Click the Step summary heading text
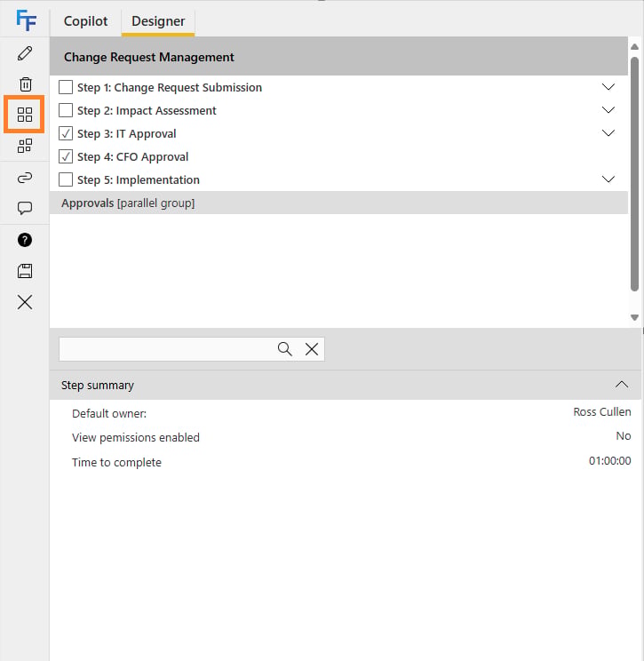This screenshot has width=644, height=661. click(x=98, y=386)
